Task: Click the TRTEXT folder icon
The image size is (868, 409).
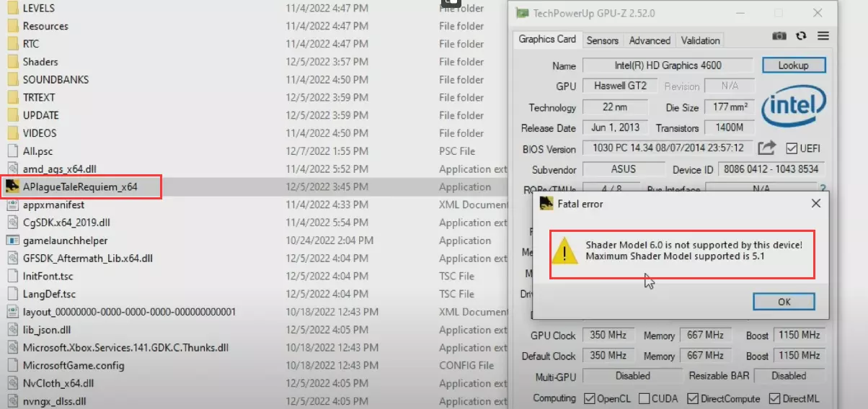Action: [12, 97]
